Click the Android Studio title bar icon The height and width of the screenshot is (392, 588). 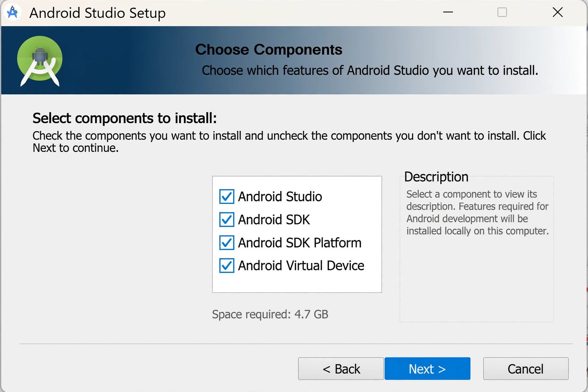[x=12, y=12]
